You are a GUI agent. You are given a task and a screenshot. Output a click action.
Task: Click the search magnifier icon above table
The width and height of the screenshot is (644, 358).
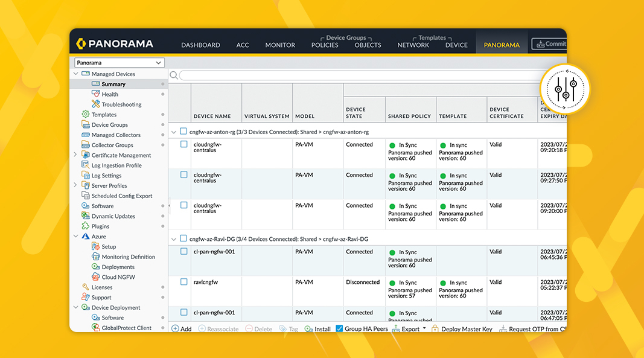[174, 75]
